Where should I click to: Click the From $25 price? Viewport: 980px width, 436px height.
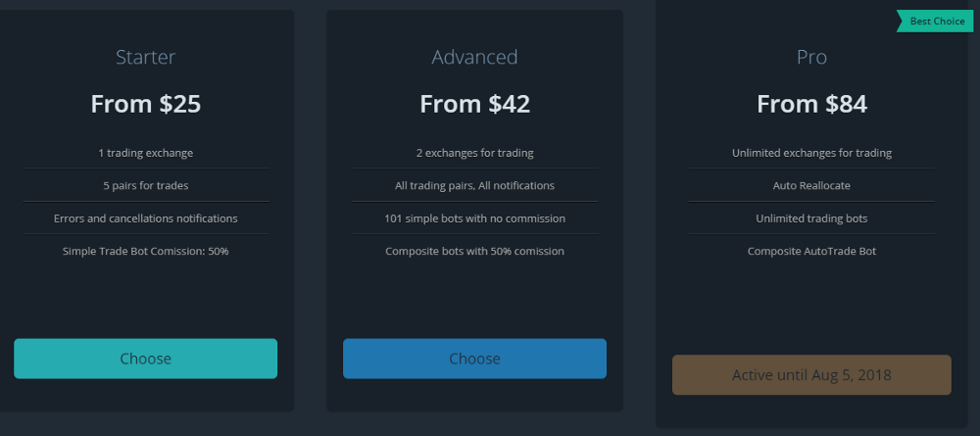point(146,104)
